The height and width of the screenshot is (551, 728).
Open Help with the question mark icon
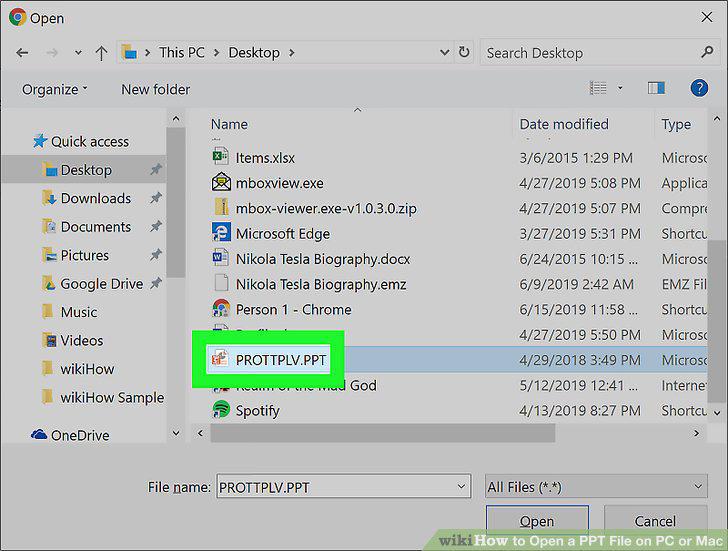699,88
